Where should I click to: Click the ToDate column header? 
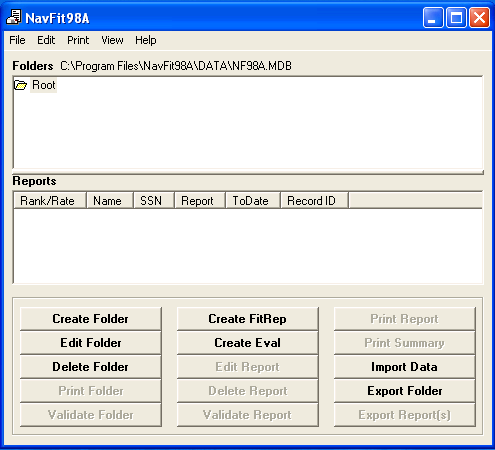(x=253, y=201)
